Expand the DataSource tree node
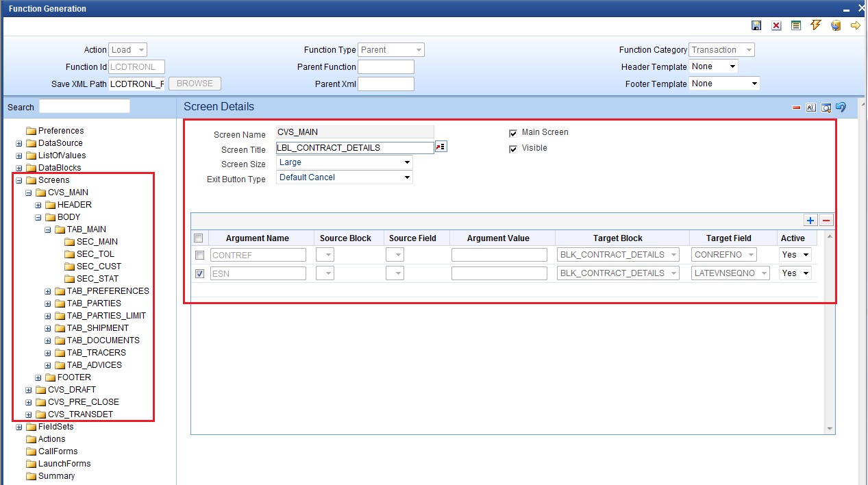The height and width of the screenshot is (485, 868). tap(19, 143)
